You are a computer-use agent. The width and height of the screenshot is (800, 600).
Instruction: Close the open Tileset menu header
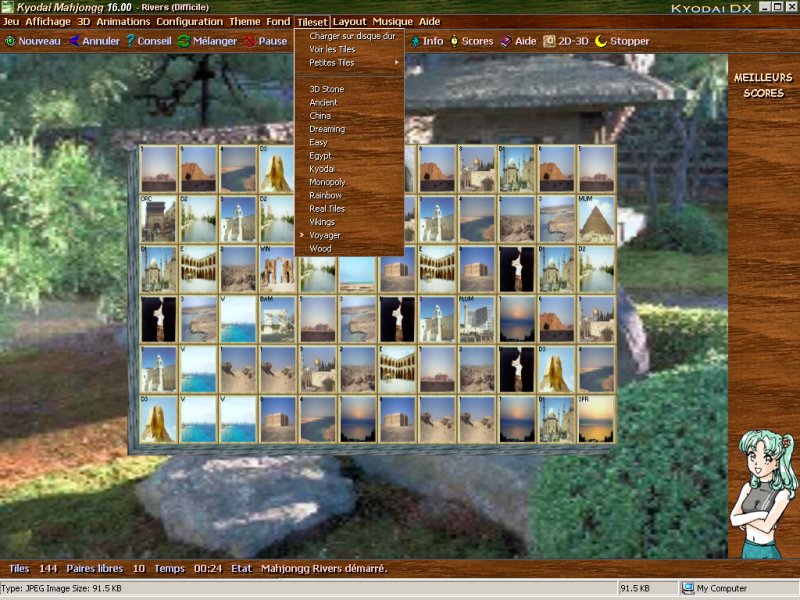[312, 22]
